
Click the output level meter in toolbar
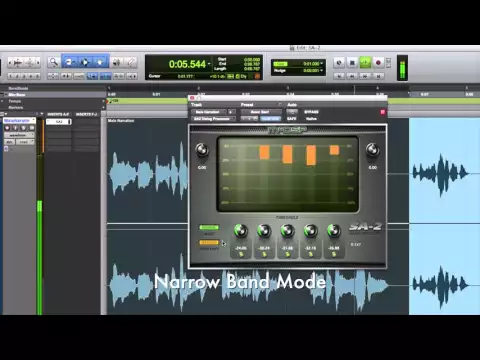(x=402, y=68)
